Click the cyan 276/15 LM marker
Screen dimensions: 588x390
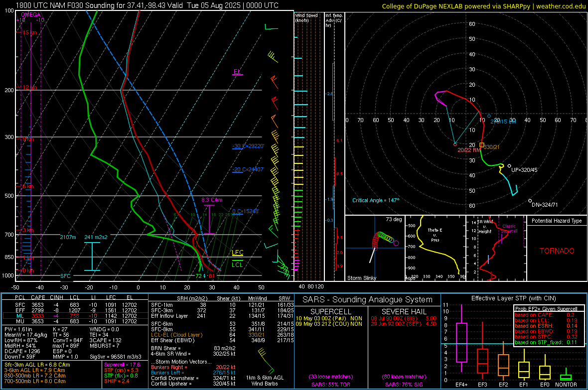pyautogui.click(x=489, y=116)
